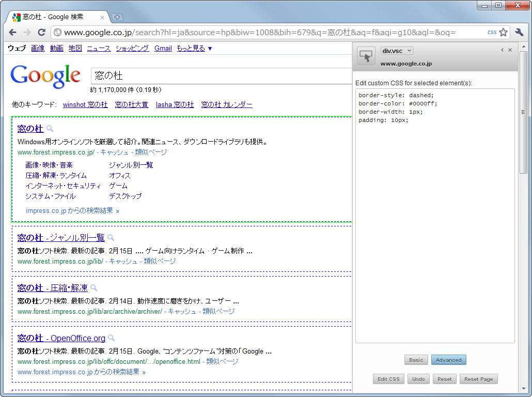Viewport: 532px width, 397px height.
Task: Select the element picker tool in Stylebot panel
Action: [x=367, y=55]
